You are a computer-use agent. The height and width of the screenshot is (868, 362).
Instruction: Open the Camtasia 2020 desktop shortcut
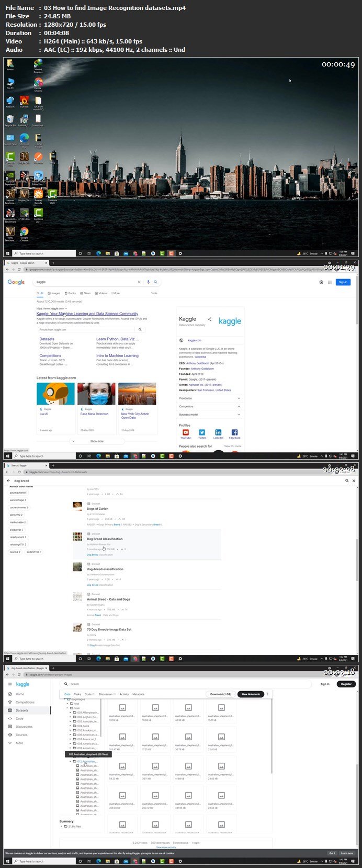point(52,196)
